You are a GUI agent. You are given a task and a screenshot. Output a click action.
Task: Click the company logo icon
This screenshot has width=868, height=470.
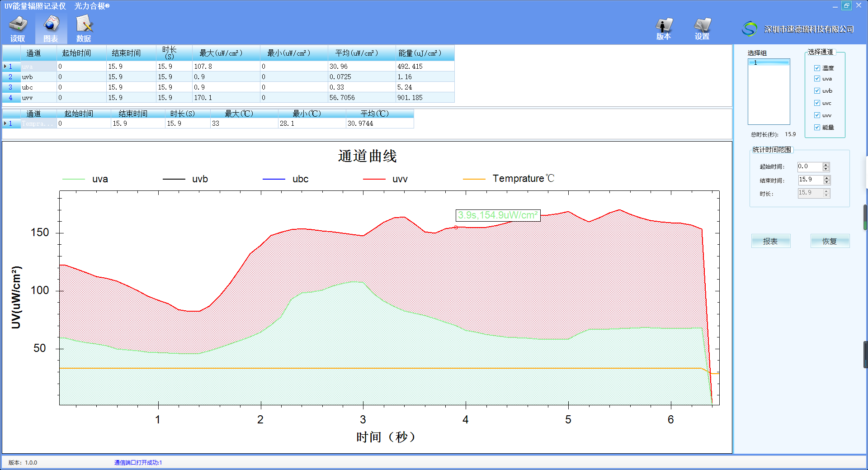pos(749,29)
